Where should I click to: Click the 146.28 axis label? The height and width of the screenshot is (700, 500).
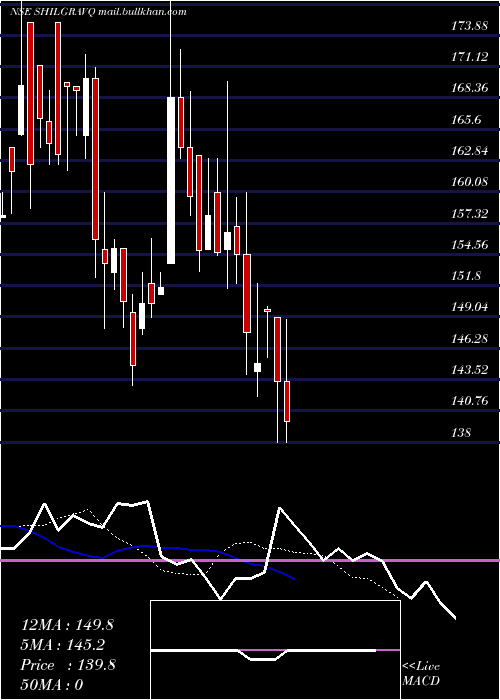pyautogui.click(x=469, y=339)
